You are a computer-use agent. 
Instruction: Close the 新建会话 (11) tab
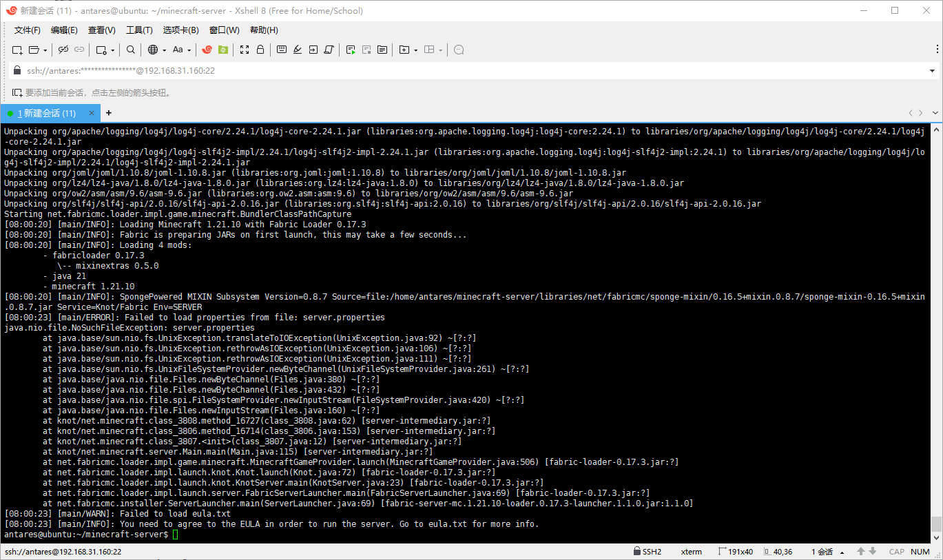(x=92, y=113)
